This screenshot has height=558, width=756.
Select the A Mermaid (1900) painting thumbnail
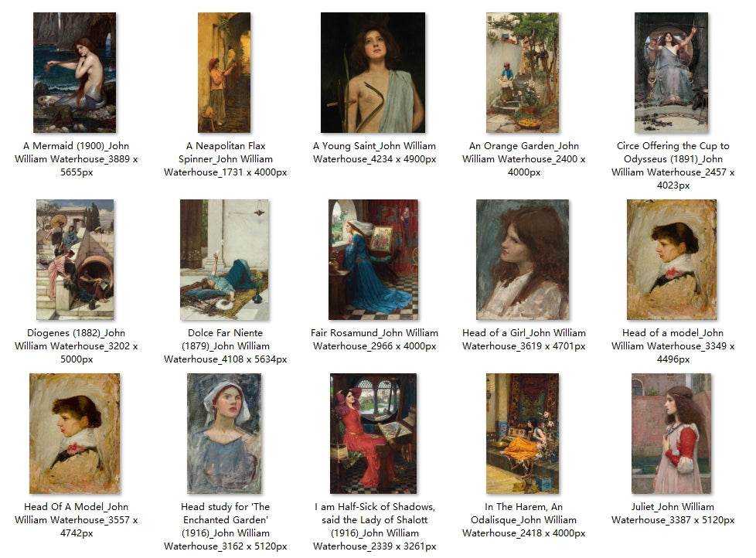point(75,73)
